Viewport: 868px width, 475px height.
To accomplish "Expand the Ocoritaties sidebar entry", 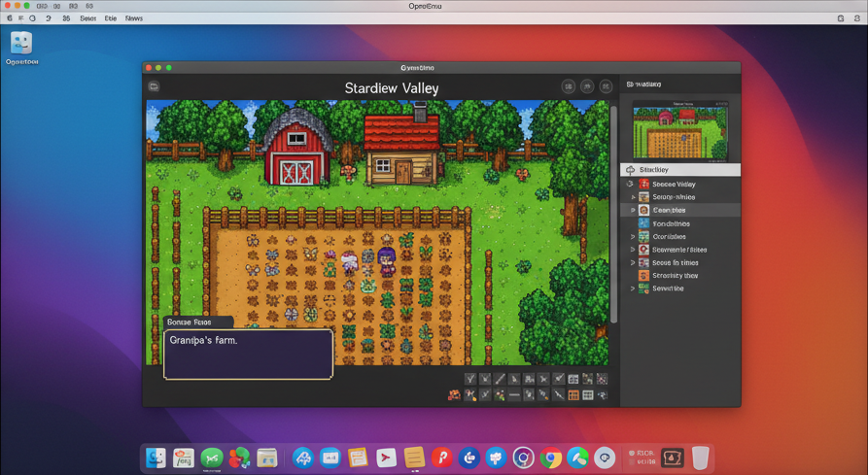I will pos(633,236).
